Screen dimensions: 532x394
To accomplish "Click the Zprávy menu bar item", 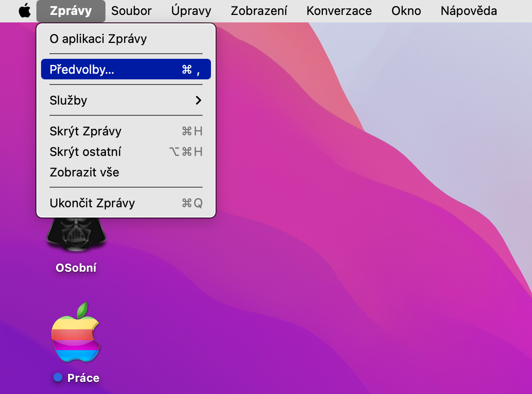I will 71,11.
